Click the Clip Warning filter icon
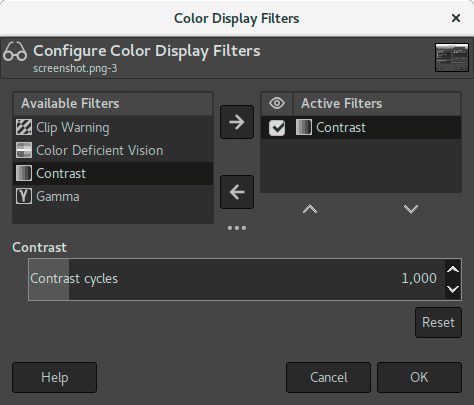The width and height of the screenshot is (474, 405). click(x=24, y=127)
